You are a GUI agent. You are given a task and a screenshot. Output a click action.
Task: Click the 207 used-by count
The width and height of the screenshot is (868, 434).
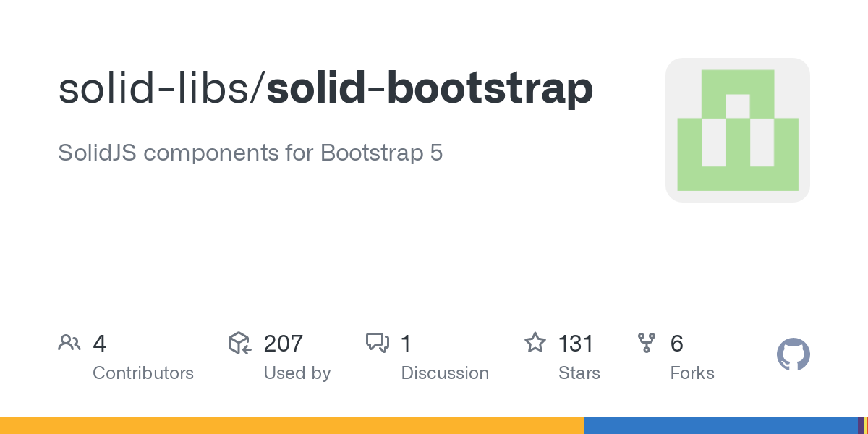(284, 344)
